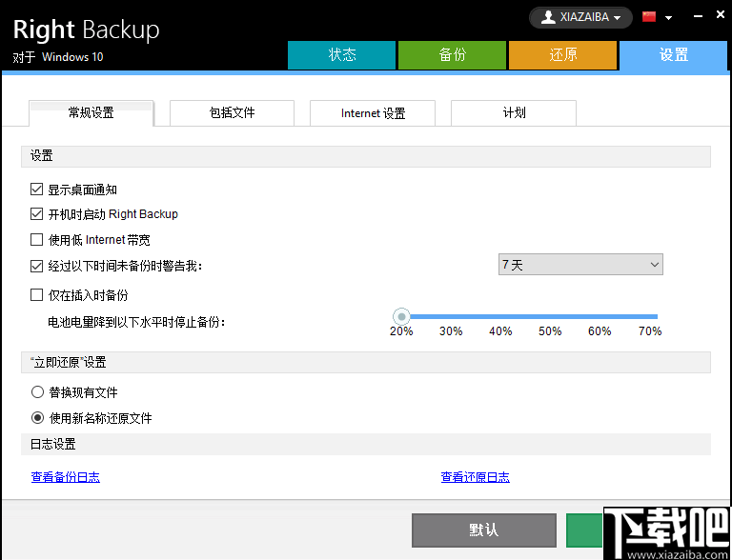This screenshot has width=732, height=560.
Task: Expand the language selector arrow
Action: pyautogui.click(x=668, y=18)
